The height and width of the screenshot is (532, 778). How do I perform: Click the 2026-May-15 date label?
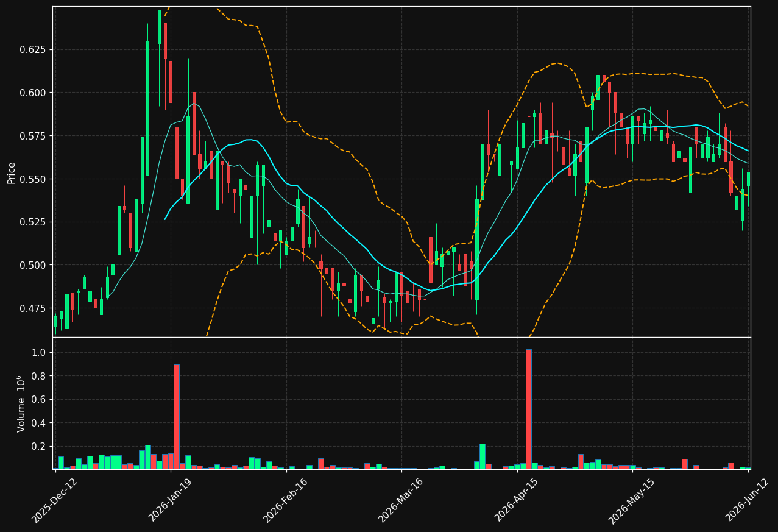[632, 500]
